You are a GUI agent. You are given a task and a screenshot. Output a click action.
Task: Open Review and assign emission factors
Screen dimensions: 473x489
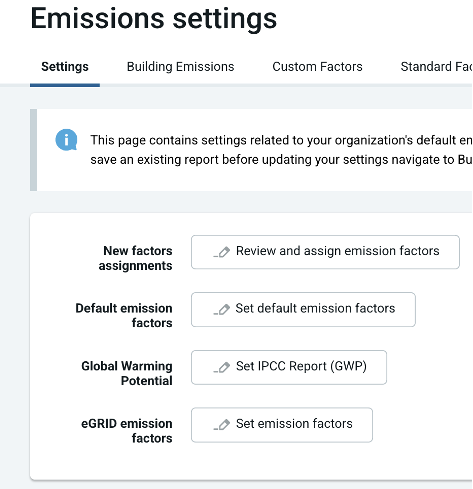click(325, 252)
